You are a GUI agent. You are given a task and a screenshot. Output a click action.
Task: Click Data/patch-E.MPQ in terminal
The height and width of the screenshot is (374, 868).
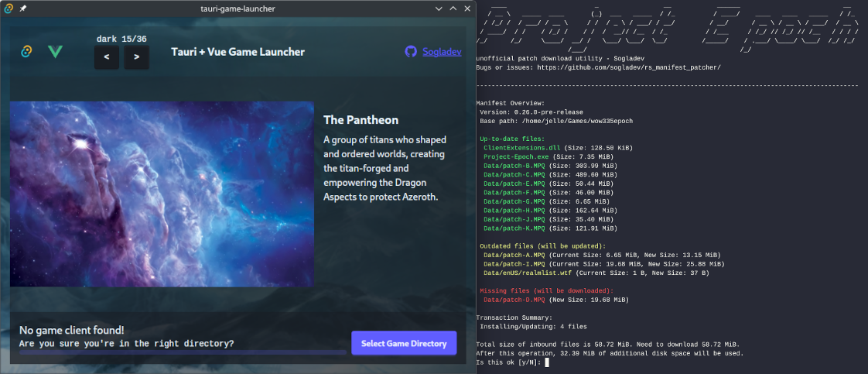514,184
